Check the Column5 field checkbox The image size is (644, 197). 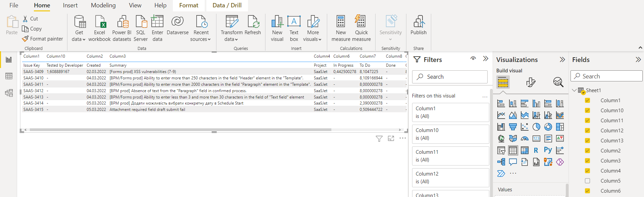(587, 181)
